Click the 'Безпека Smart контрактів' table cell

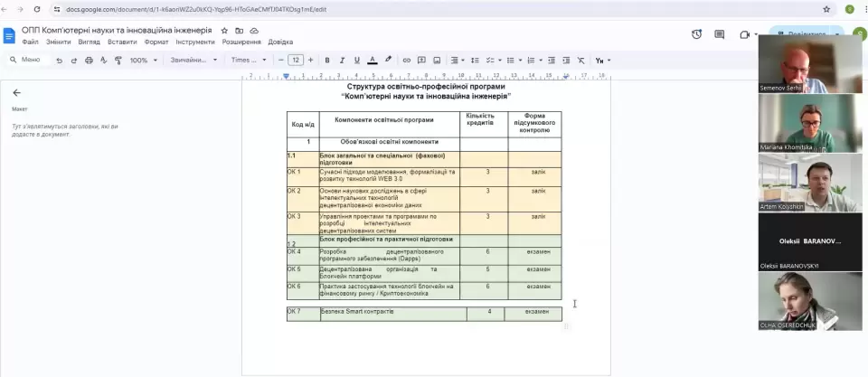pyautogui.click(x=393, y=314)
